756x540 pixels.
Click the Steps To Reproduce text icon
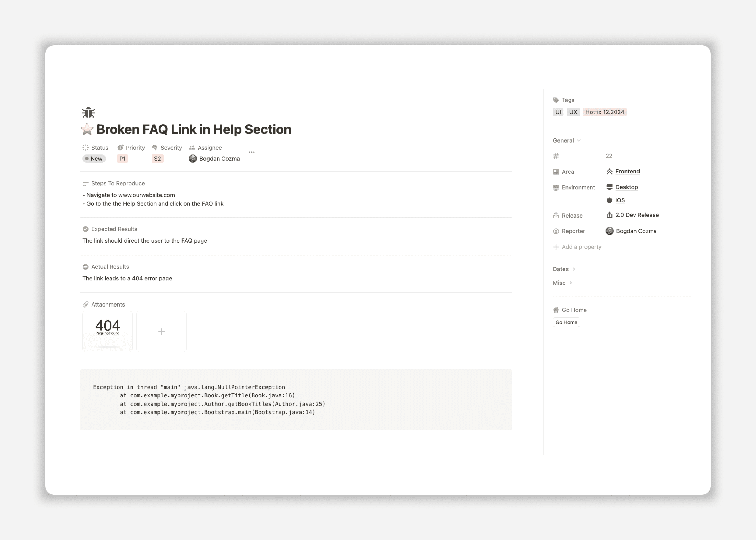pos(86,183)
